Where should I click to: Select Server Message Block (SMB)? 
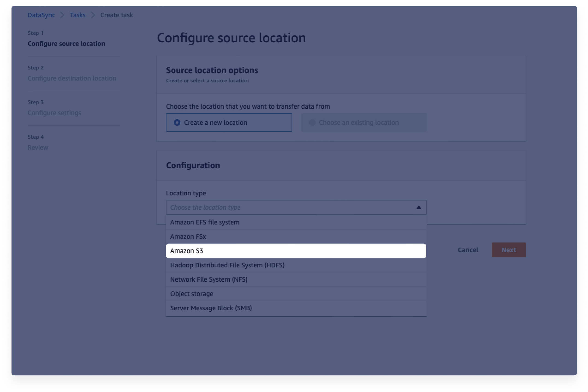(x=211, y=308)
